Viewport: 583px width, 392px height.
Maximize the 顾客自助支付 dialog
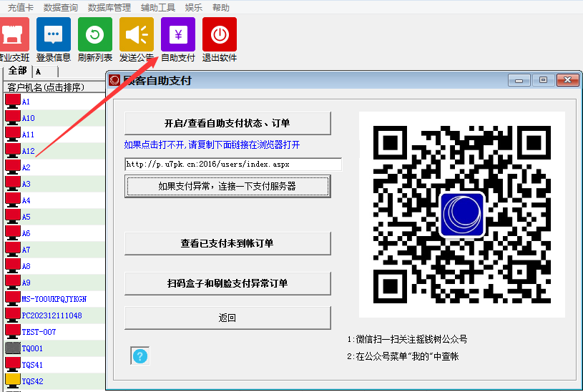click(x=543, y=80)
